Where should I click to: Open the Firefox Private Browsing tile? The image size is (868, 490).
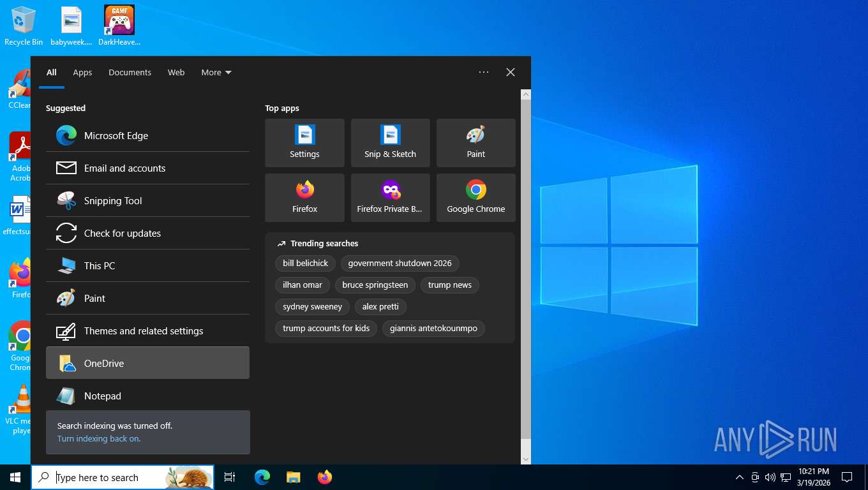click(390, 198)
